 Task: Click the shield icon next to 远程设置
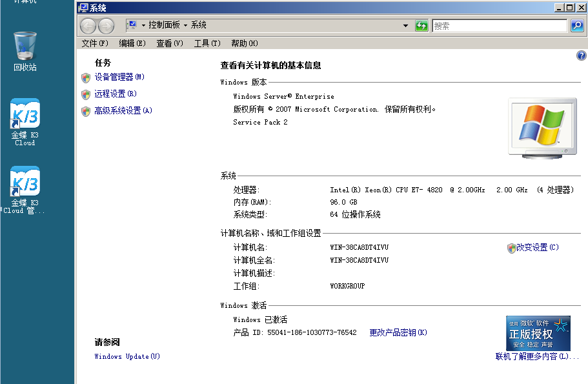point(86,94)
